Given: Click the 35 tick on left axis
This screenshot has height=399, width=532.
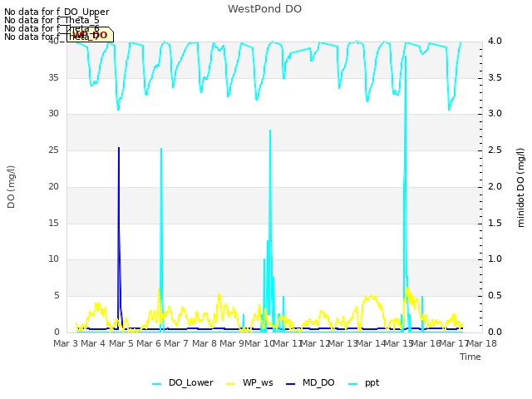Looking at the screenshot, I should 53,77.
